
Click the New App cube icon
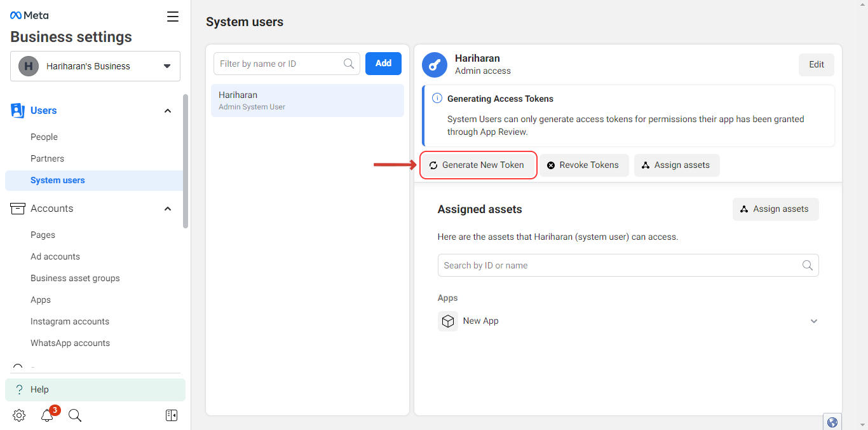point(448,321)
